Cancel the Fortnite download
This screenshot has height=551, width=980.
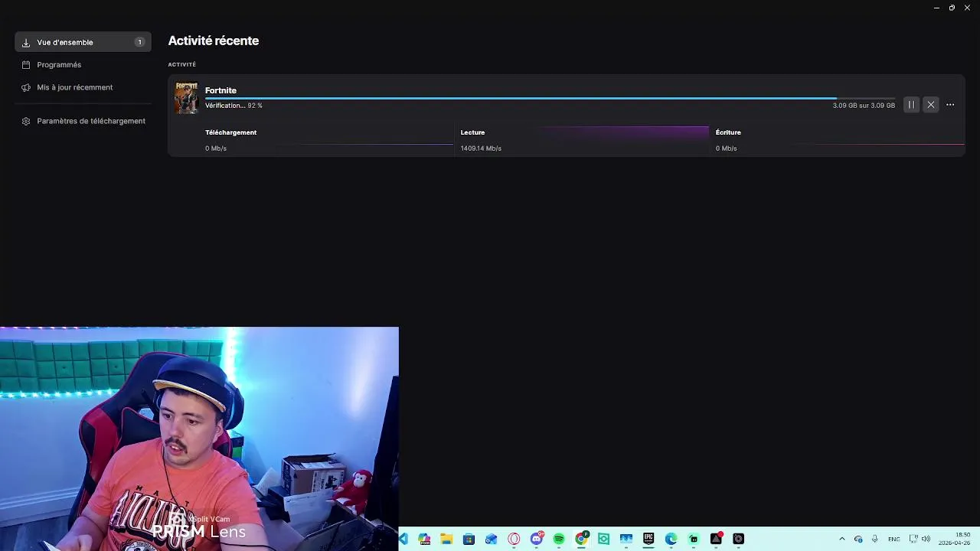931,105
